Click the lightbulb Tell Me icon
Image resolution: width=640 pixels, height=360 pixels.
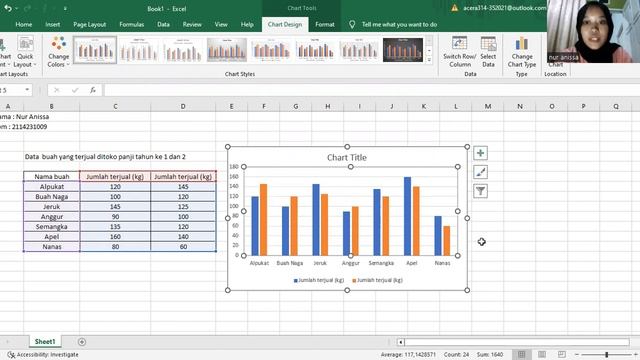(x=352, y=24)
